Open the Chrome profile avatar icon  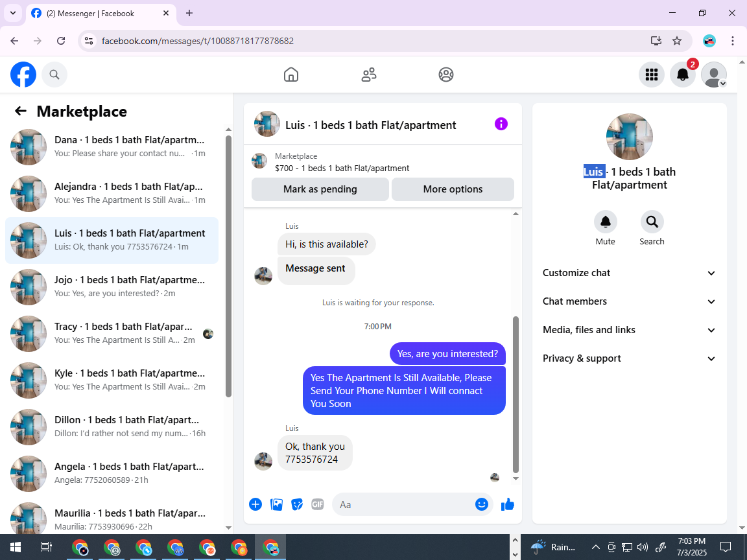click(x=709, y=41)
